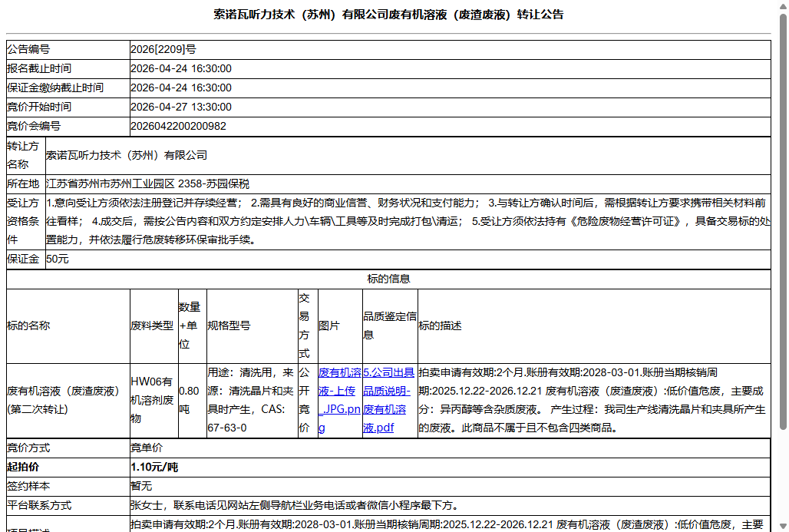The image size is (789, 532).
Task: Click the 起拍价 row label
Action: pyautogui.click(x=23, y=467)
